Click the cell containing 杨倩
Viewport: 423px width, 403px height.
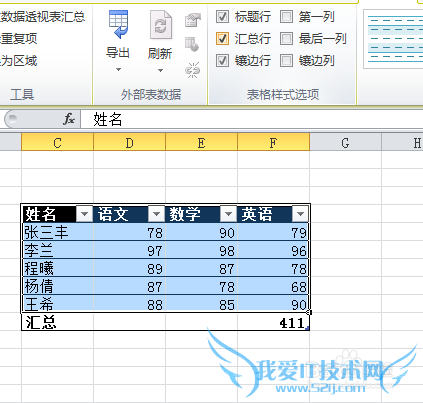coord(58,286)
